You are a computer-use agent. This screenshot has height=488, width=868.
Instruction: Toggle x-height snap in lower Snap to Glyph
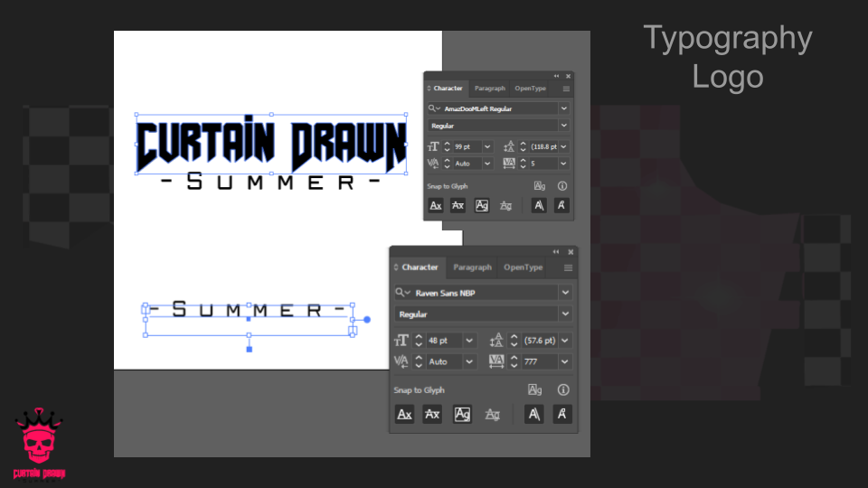click(432, 414)
